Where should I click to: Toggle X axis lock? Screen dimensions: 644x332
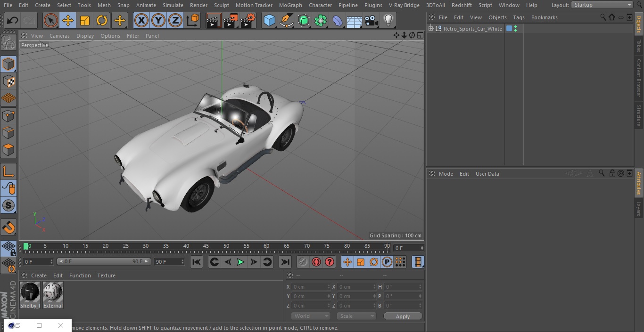(141, 20)
